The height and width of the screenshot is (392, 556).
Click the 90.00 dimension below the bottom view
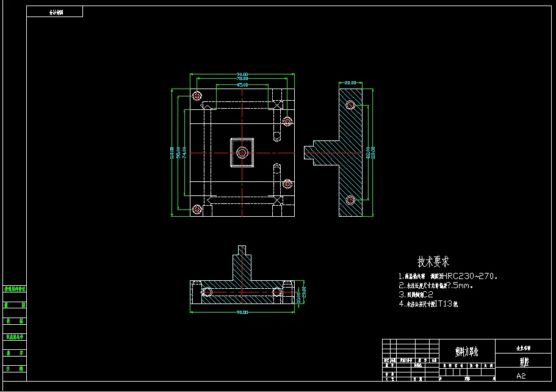pyautogui.click(x=242, y=313)
